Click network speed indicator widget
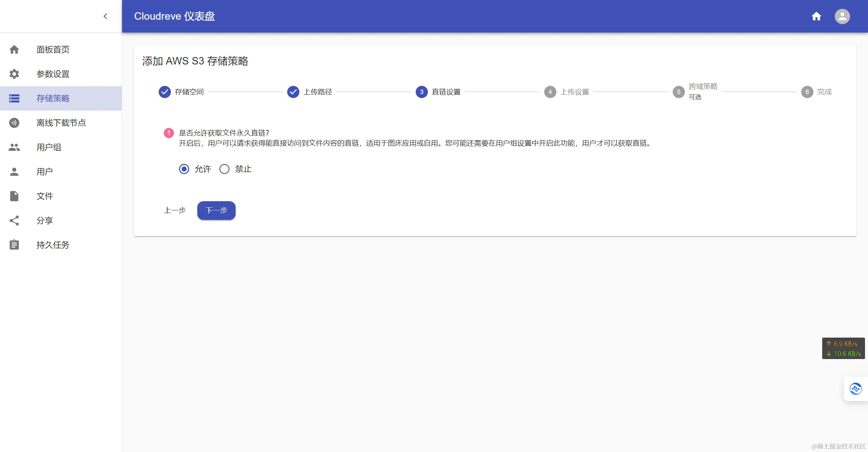868x452 pixels. [x=843, y=349]
